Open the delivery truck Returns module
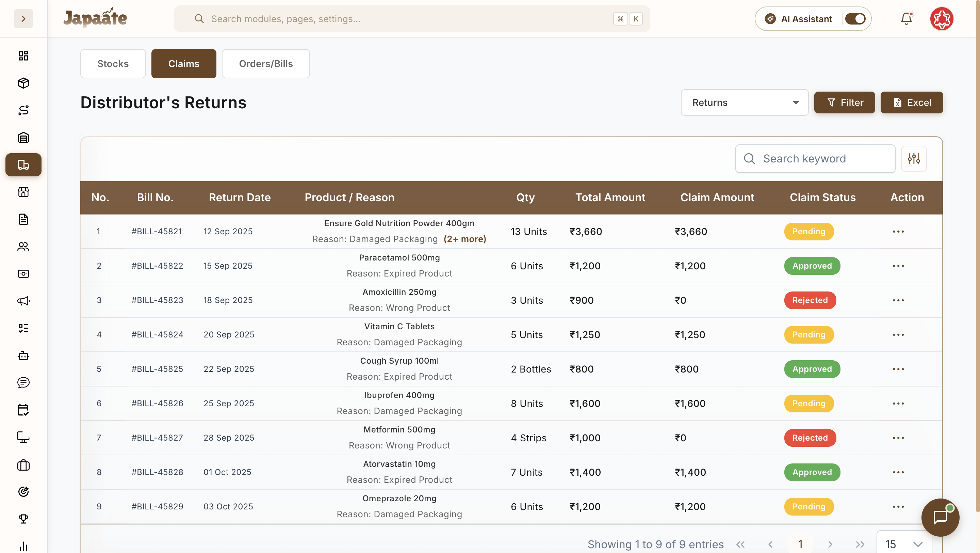The width and height of the screenshot is (980, 553). (x=23, y=165)
